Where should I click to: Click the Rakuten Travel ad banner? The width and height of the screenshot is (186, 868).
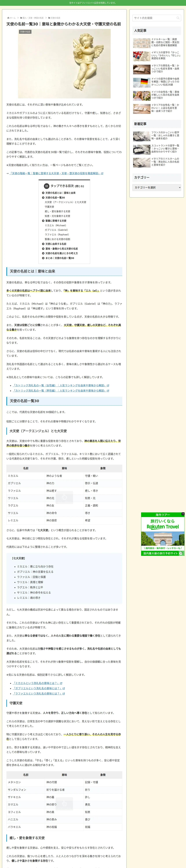tap(163, 534)
